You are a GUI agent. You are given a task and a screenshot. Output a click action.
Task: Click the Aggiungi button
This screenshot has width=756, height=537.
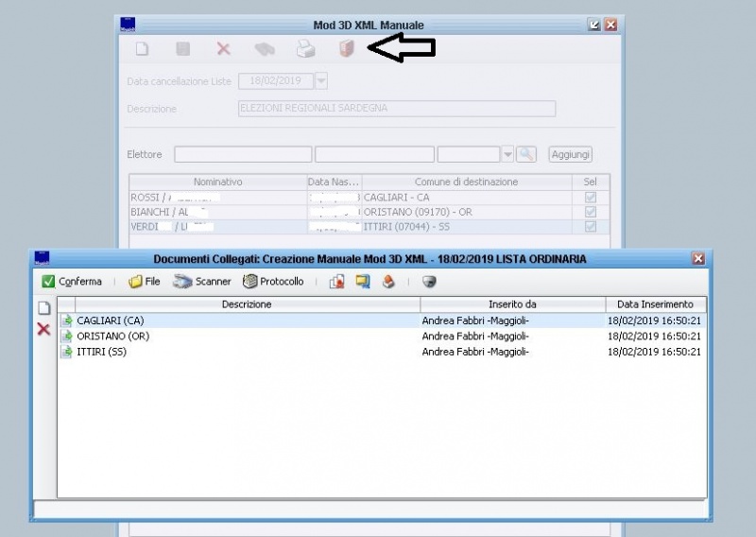coord(571,154)
